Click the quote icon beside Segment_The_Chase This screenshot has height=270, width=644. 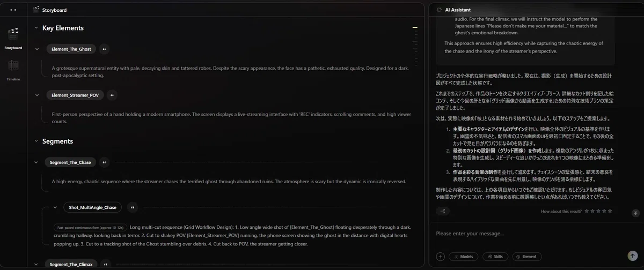[104, 162]
